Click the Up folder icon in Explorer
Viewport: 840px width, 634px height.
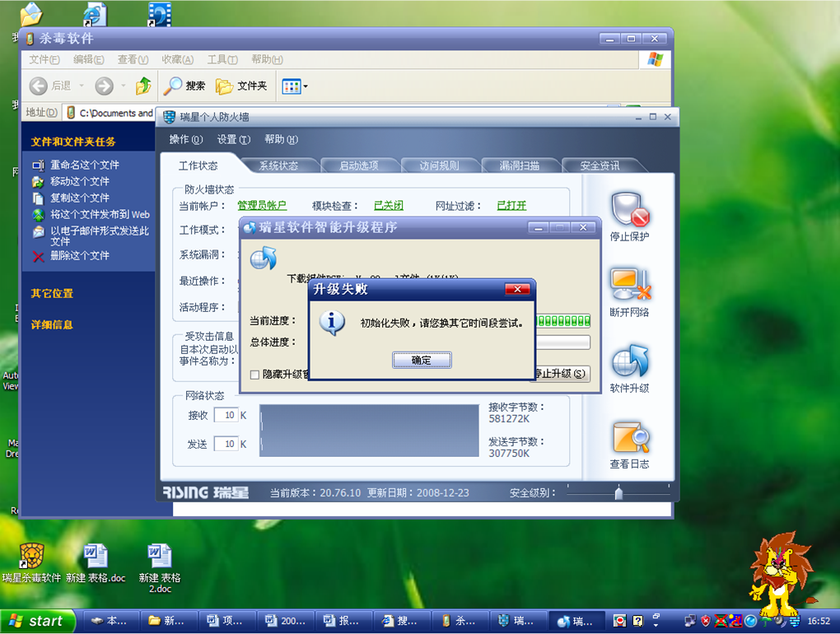pyautogui.click(x=143, y=86)
